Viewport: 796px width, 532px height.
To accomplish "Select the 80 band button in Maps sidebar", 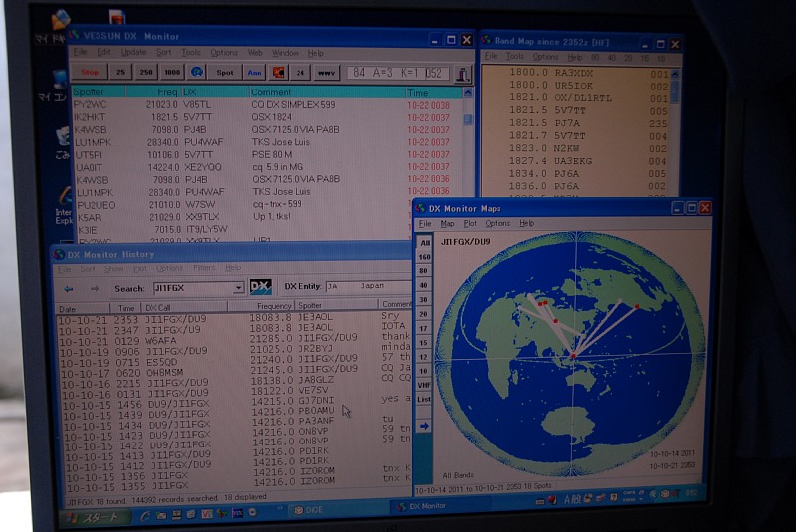I will [424, 270].
